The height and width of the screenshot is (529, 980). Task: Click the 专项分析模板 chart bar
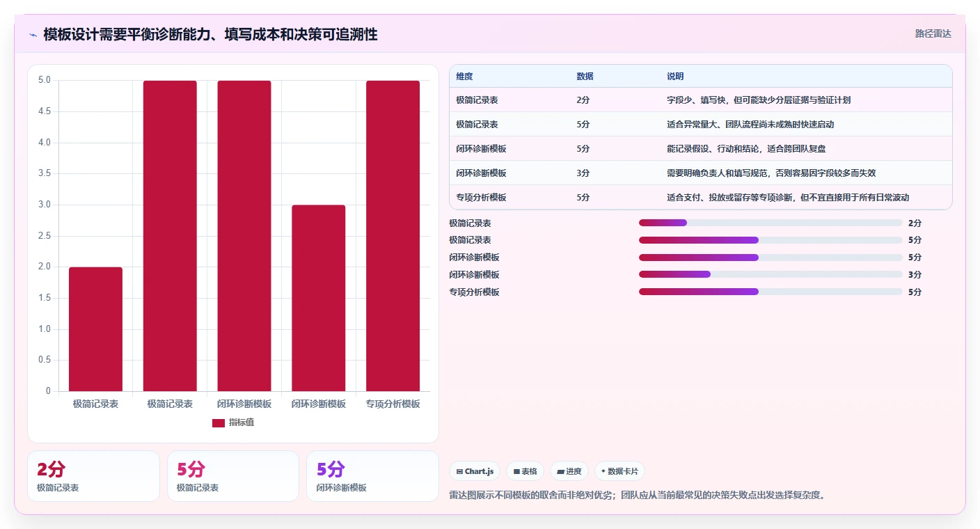[393, 236]
